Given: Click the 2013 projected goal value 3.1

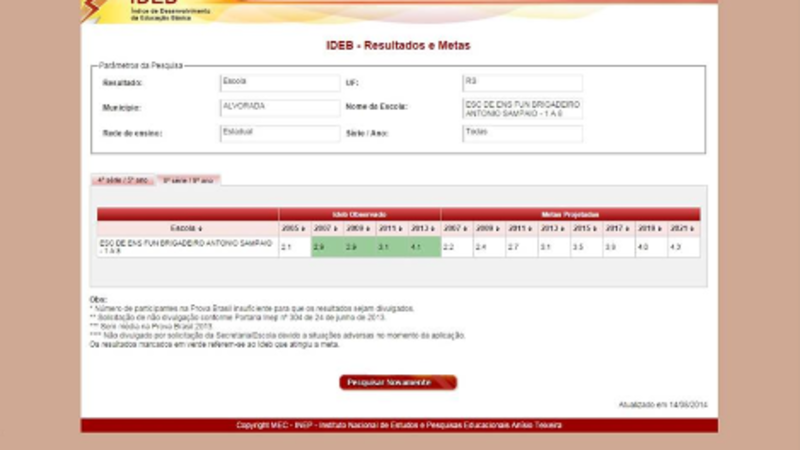Looking at the screenshot, I should coord(554,247).
